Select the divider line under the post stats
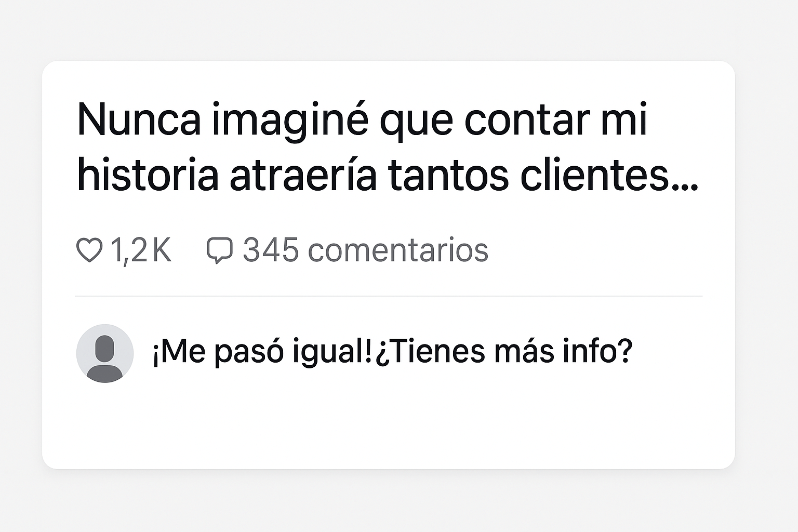 pyautogui.click(x=389, y=297)
